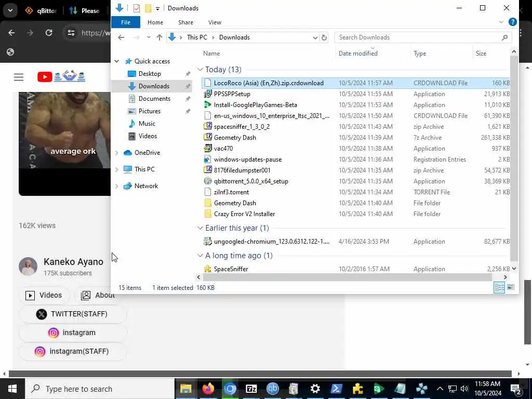Click the file list vertical scrollbar

(x=514, y=159)
